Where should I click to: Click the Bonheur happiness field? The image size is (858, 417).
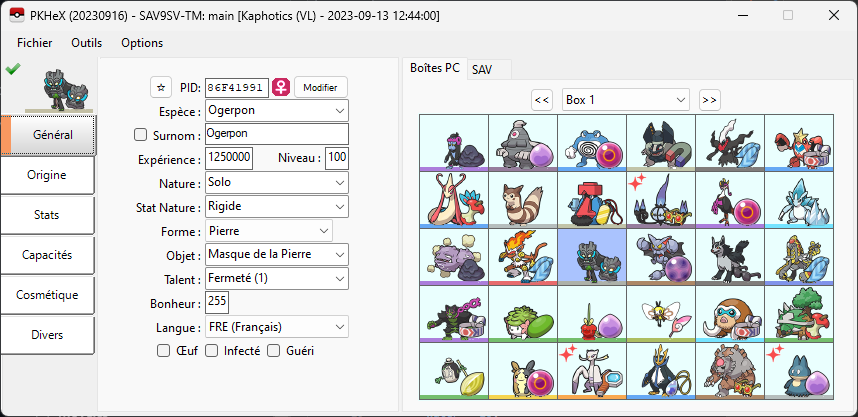click(x=217, y=303)
